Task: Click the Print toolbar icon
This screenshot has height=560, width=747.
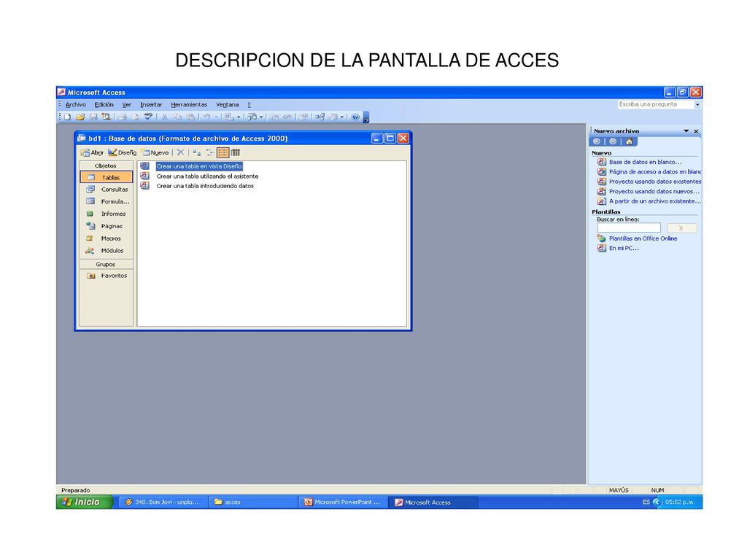Action: pyautogui.click(x=123, y=117)
